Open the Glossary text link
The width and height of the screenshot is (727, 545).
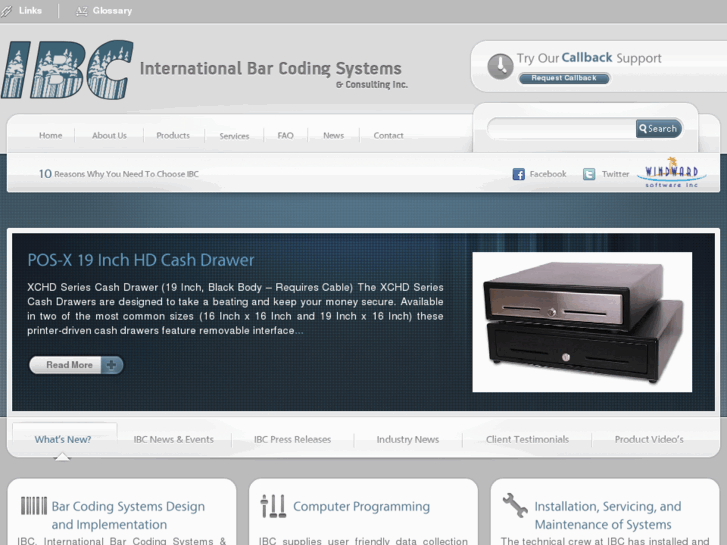(112, 11)
